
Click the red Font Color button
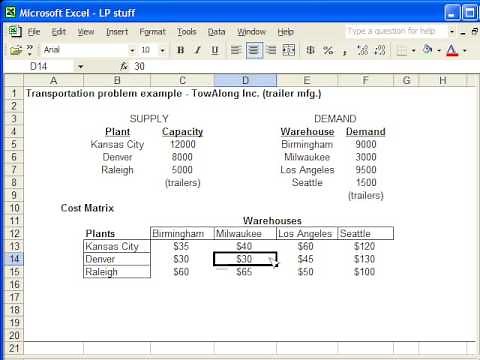coord(452,50)
